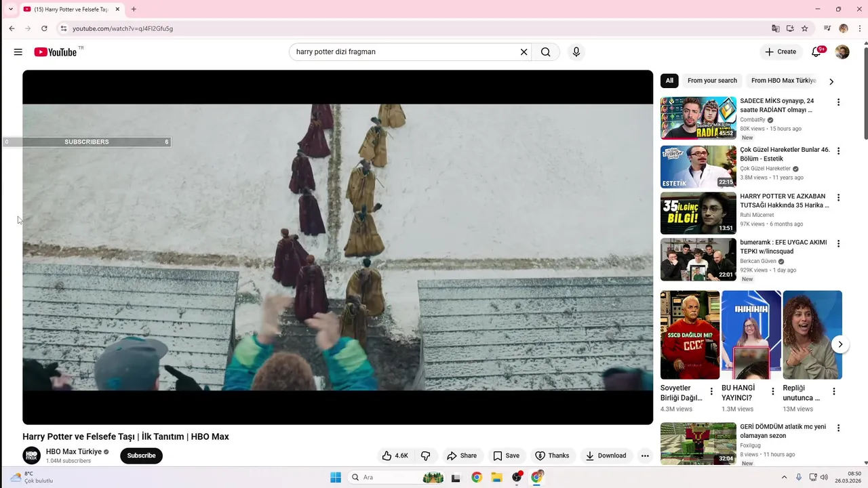Open more actions menu beside Download
Viewport: 868px width, 488px height.
[x=645, y=455]
